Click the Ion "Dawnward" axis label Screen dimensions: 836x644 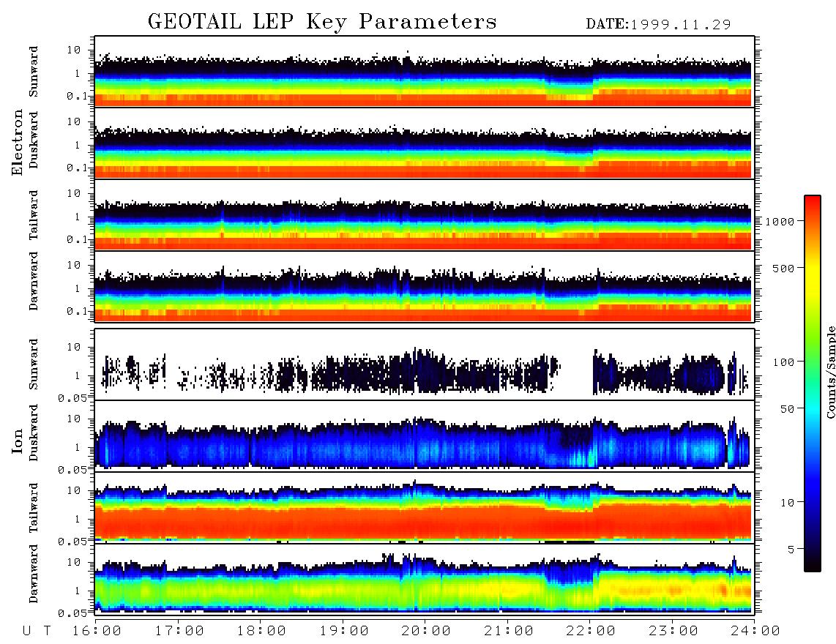(34, 574)
